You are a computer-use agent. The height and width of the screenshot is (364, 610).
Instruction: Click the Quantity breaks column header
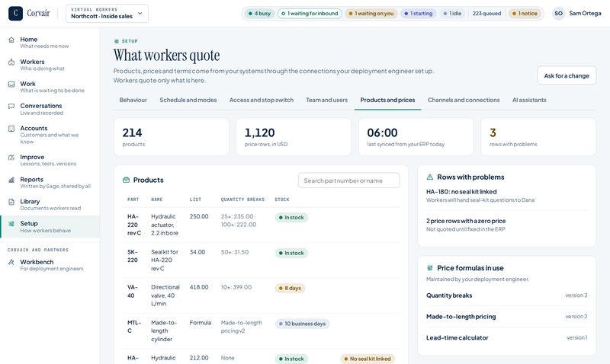click(242, 200)
